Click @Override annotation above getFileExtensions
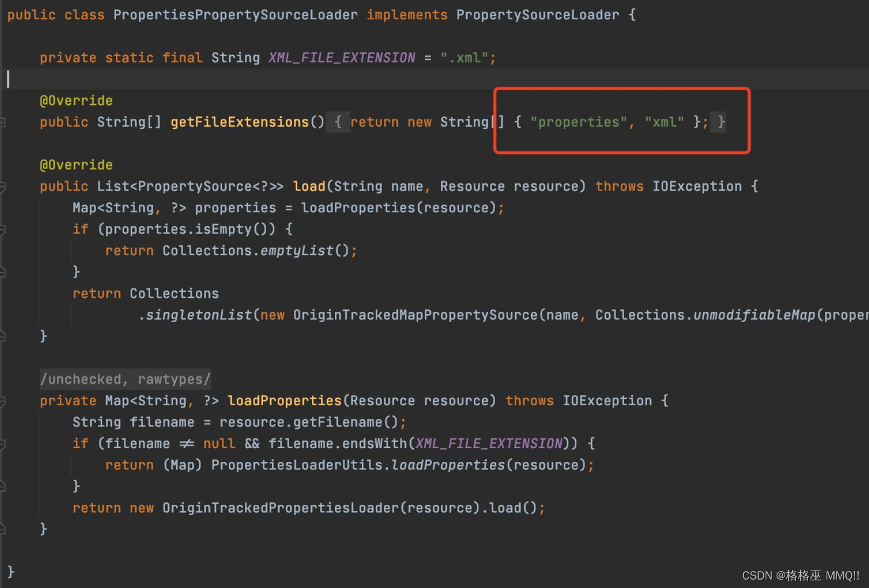Screen dimensions: 869x588 point(76,101)
